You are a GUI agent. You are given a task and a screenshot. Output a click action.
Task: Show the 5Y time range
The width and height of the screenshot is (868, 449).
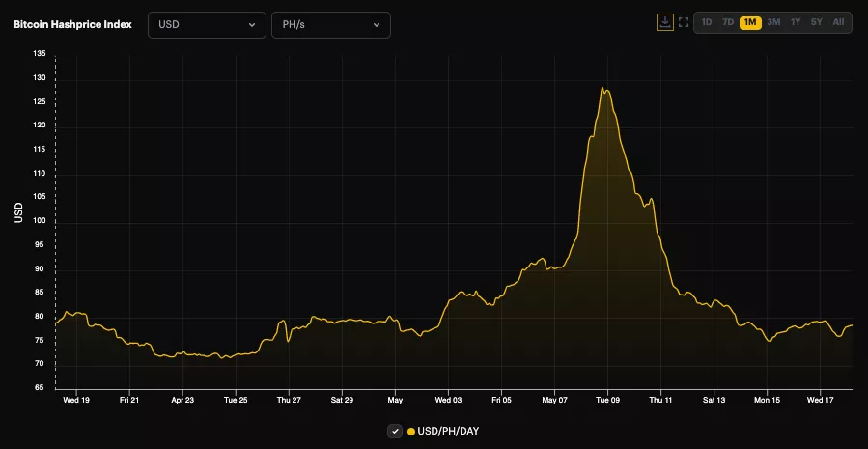[817, 22]
